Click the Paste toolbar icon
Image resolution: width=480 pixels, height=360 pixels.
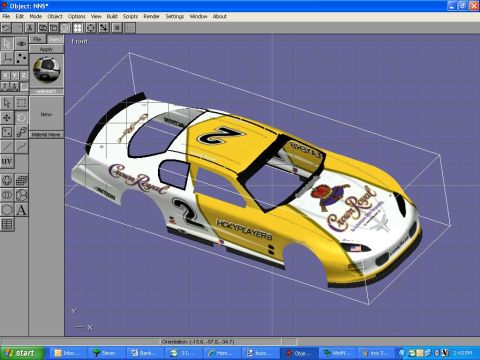click(54, 28)
